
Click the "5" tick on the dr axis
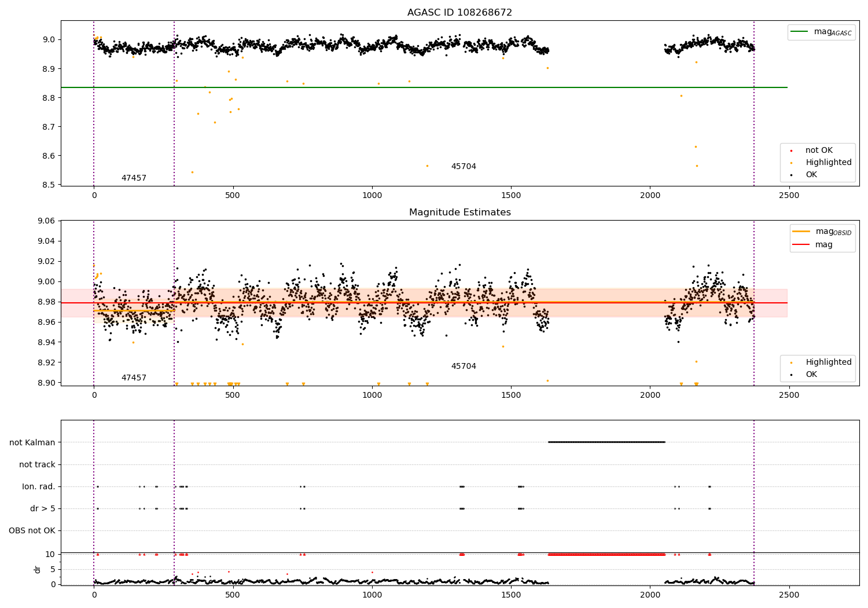pos(53,569)
